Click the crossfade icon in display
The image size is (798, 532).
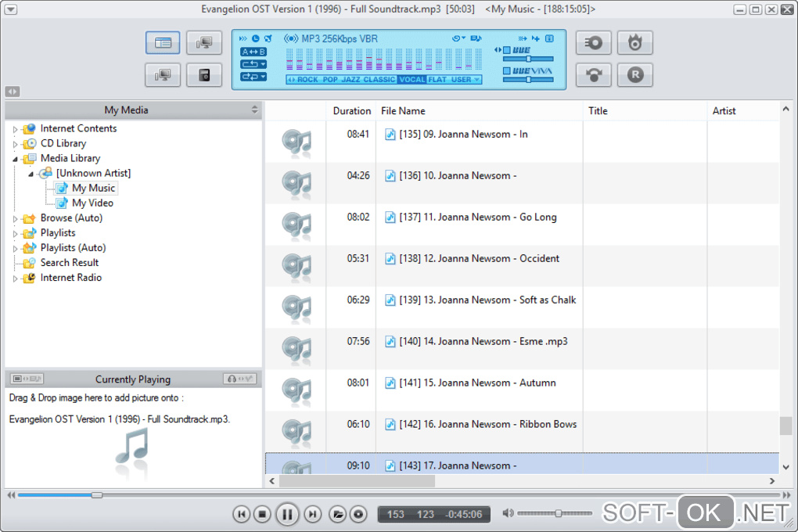pyautogui.click(x=523, y=38)
